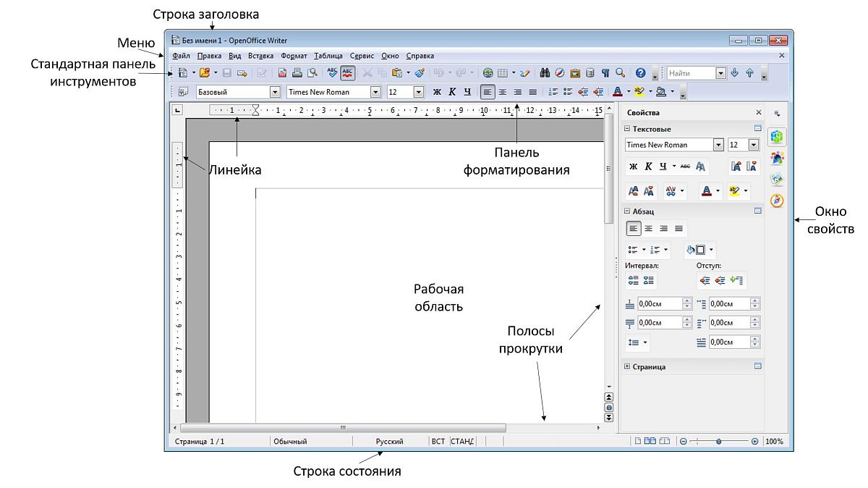Click Русский language in status bar
This screenshot has height=488, width=868.
389,441
